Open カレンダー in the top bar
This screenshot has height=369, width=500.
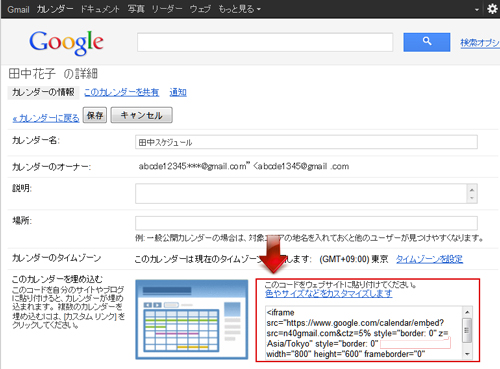click(55, 9)
